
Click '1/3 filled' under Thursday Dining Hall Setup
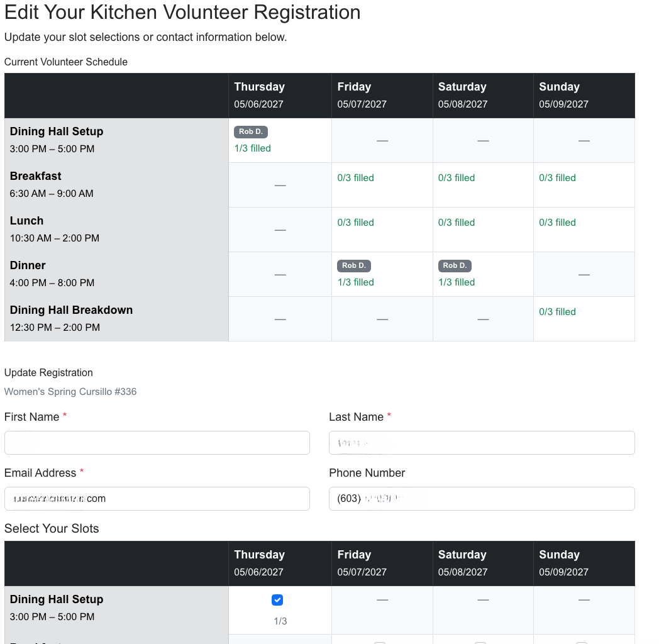pyautogui.click(x=253, y=148)
